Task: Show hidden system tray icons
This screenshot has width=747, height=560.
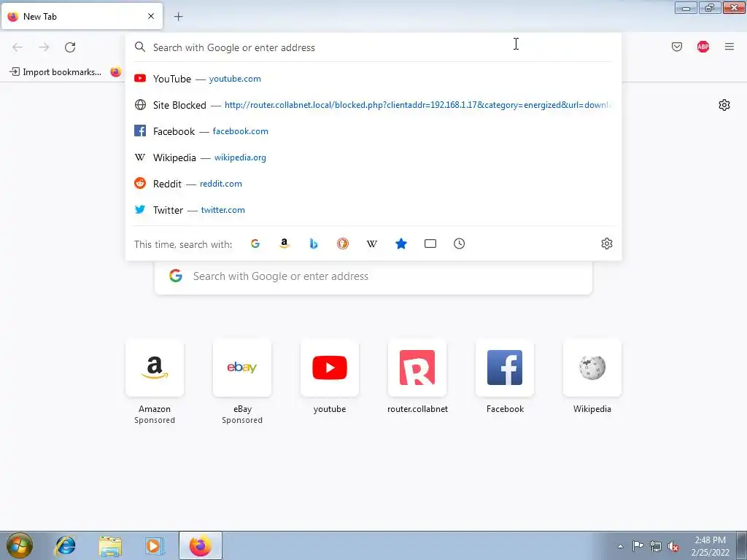Action: [x=620, y=546]
